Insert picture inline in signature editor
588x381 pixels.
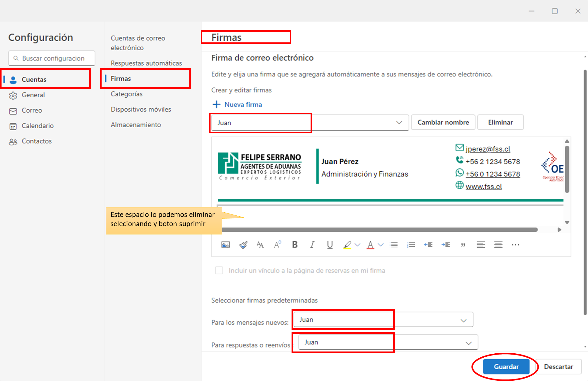(226, 245)
